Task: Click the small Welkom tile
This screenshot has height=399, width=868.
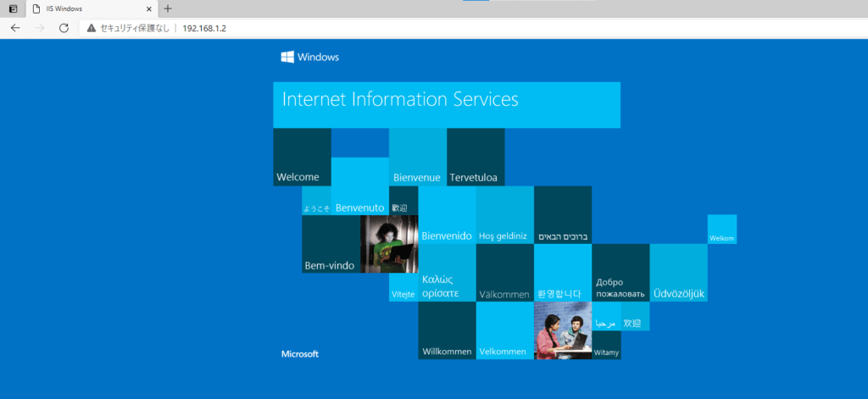Action: [x=722, y=229]
